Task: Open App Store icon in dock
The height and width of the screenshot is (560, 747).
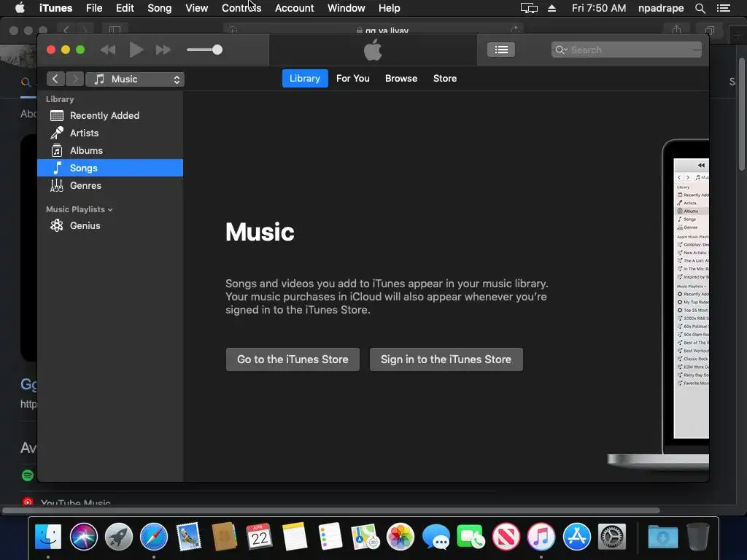Action: pyautogui.click(x=576, y=537)
